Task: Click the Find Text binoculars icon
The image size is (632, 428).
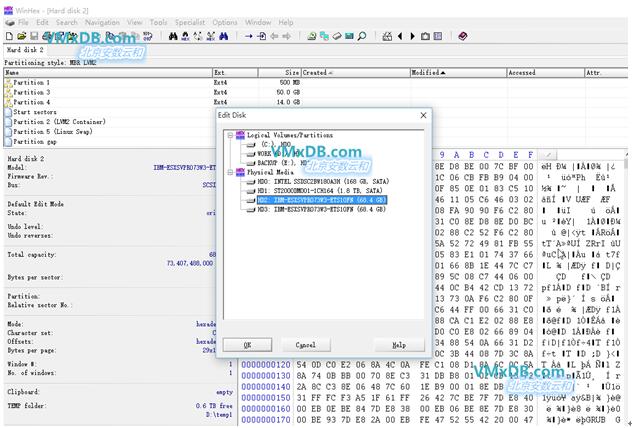Action: tap(173, 36)
